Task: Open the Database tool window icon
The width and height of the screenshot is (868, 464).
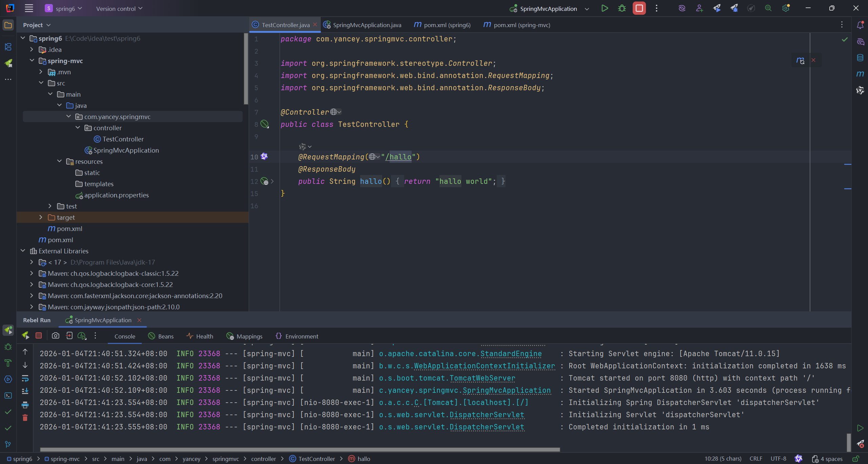Action: click(860, 58)
